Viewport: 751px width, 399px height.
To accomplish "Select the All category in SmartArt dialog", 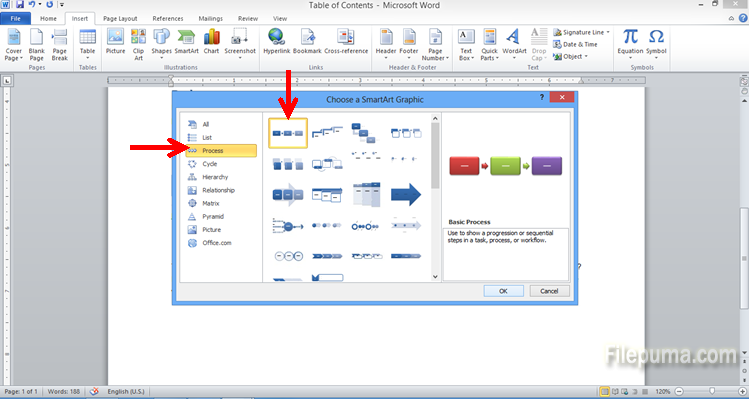I will [x=221, y=124].
